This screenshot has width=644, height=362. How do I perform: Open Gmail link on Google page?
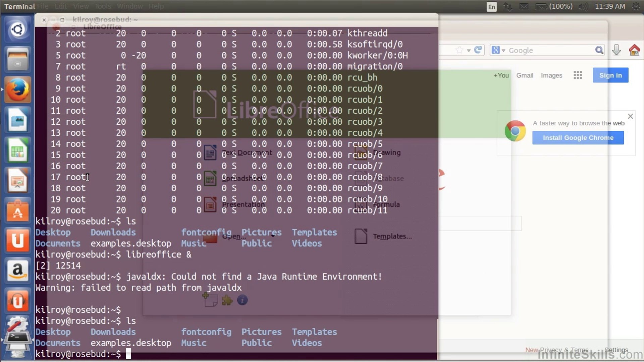pyautogui.click(x=525, y=75)
